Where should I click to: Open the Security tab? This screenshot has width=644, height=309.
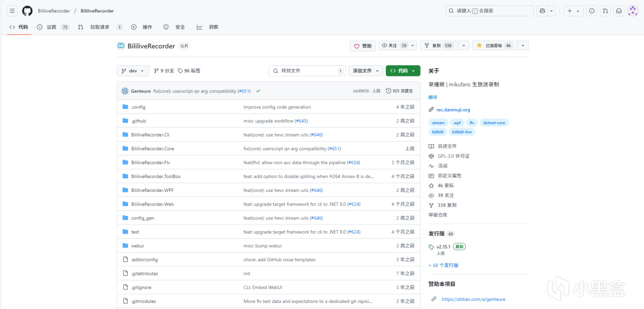pos(174,27)
